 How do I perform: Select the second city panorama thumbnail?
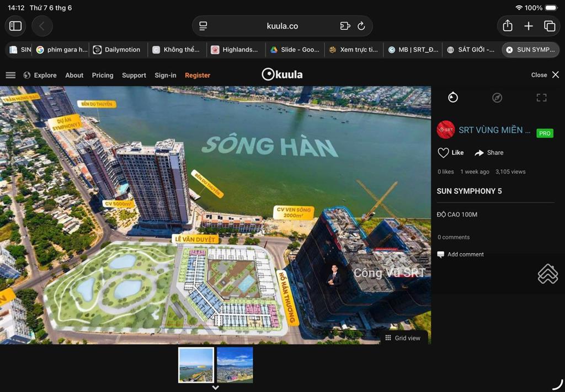coord(235,364)
